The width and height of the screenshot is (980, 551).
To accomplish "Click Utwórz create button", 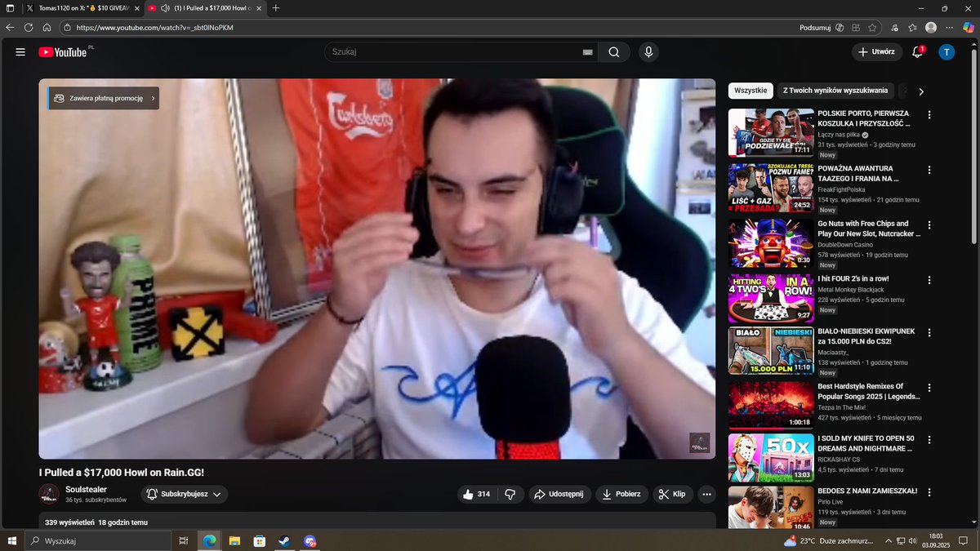I will click(876, 52).
